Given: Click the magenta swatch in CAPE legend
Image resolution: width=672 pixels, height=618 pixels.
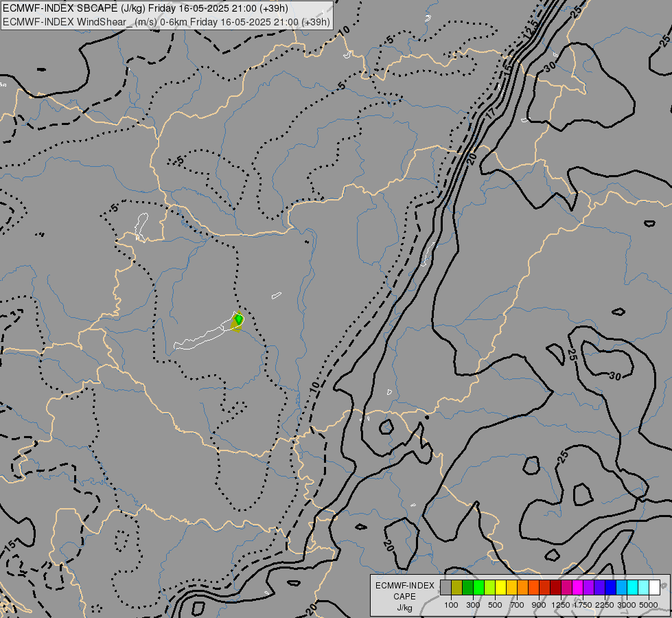Looking at the screenshot, I should pos(578,587).
